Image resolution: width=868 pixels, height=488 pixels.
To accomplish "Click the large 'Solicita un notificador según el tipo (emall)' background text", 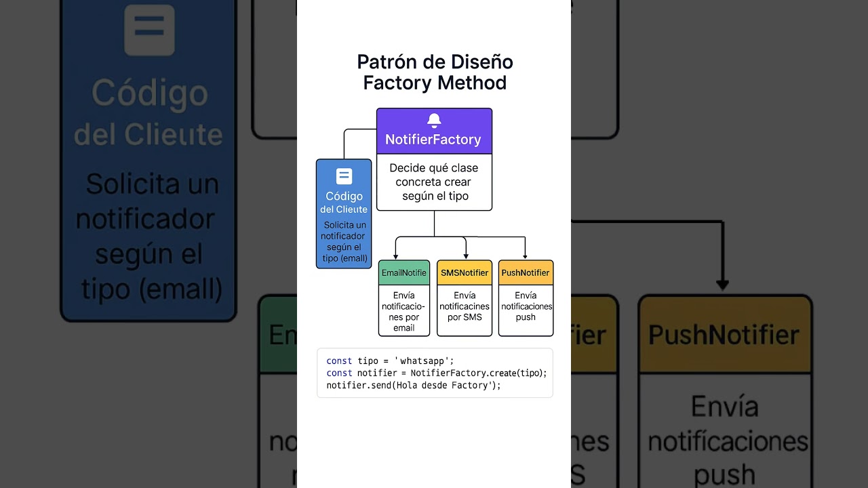I will (149, 237).
